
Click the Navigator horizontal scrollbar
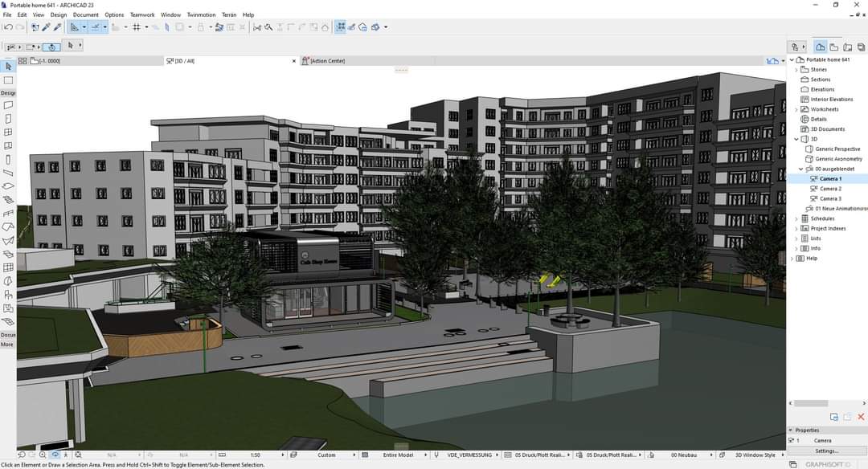point(816,403)
